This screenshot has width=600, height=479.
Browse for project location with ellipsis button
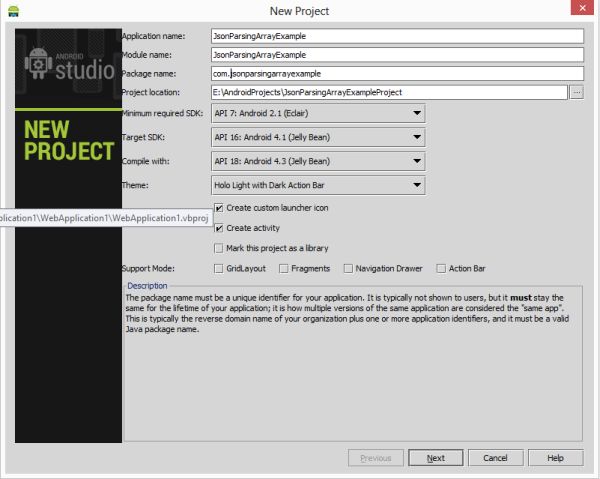point(576,92)
